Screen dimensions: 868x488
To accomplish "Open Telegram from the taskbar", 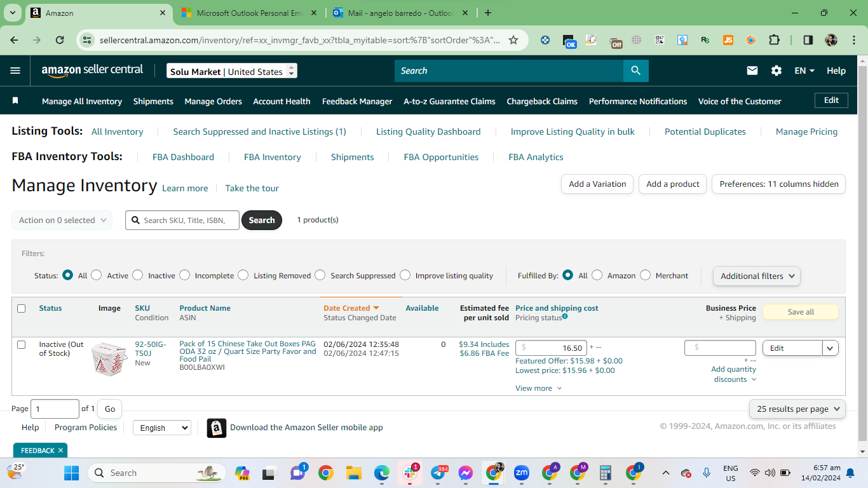I will tap(438, 473).
